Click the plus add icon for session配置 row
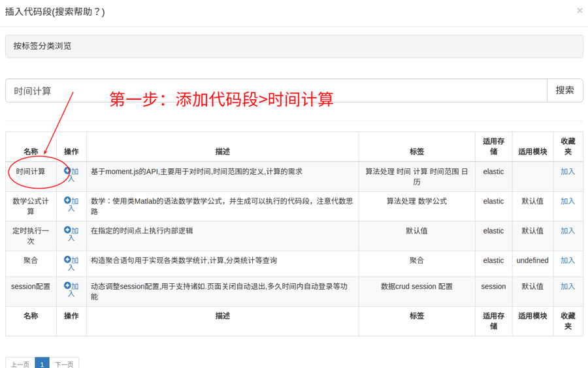This screenshot has height=368, width=588. click(67, 286)
